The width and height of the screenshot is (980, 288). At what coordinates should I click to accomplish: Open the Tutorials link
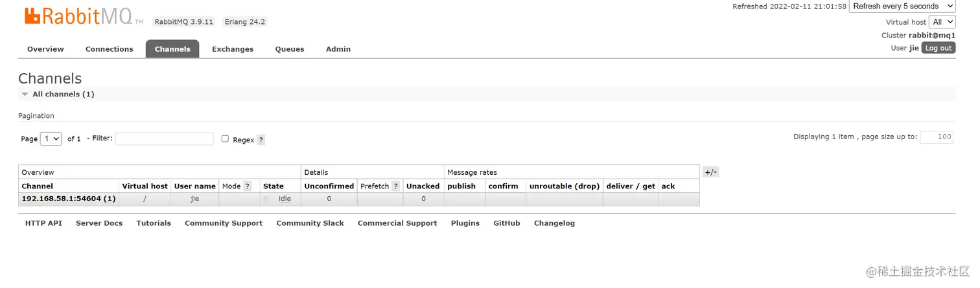(x=154, y=223)
